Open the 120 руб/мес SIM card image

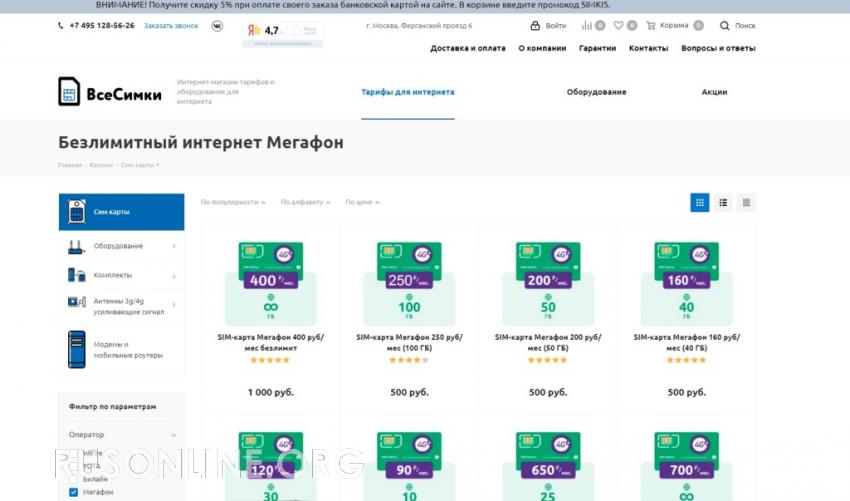pos(271,466)
